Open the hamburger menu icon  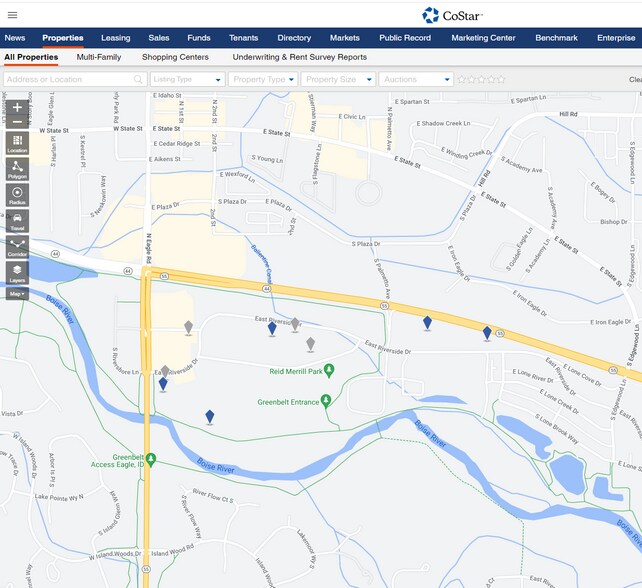tap(13, 15)
